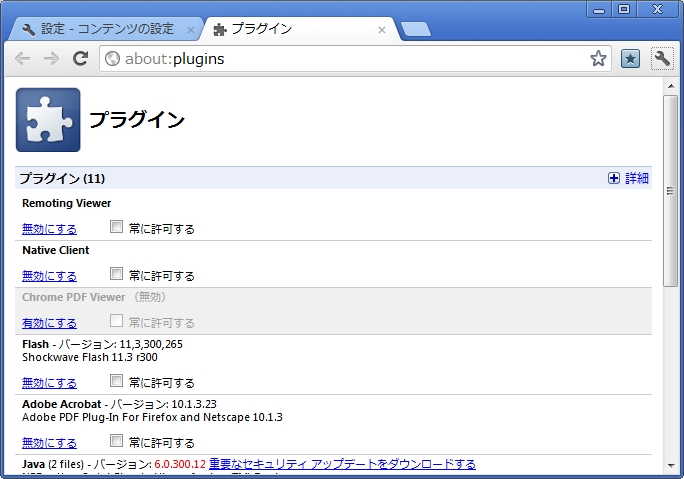Bookmark this page with the star
This screenshot has width=684, height=479.
click(x=598, y=58)
